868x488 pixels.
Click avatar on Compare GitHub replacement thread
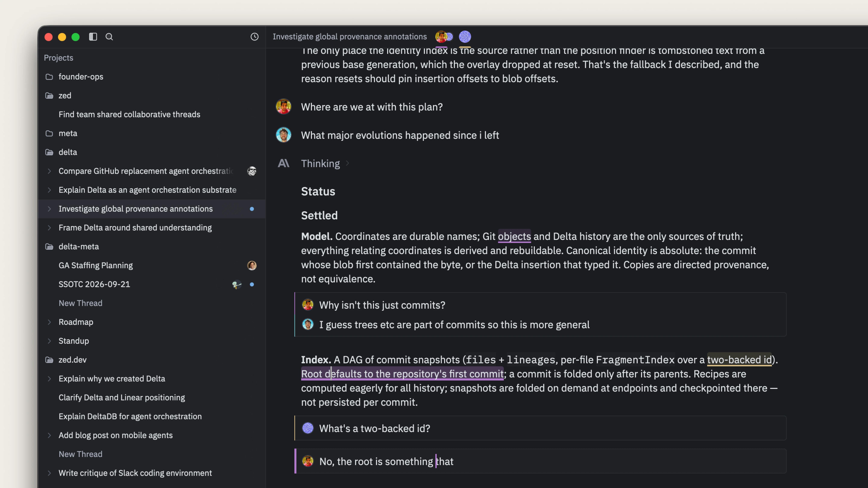tap(252, 171)
